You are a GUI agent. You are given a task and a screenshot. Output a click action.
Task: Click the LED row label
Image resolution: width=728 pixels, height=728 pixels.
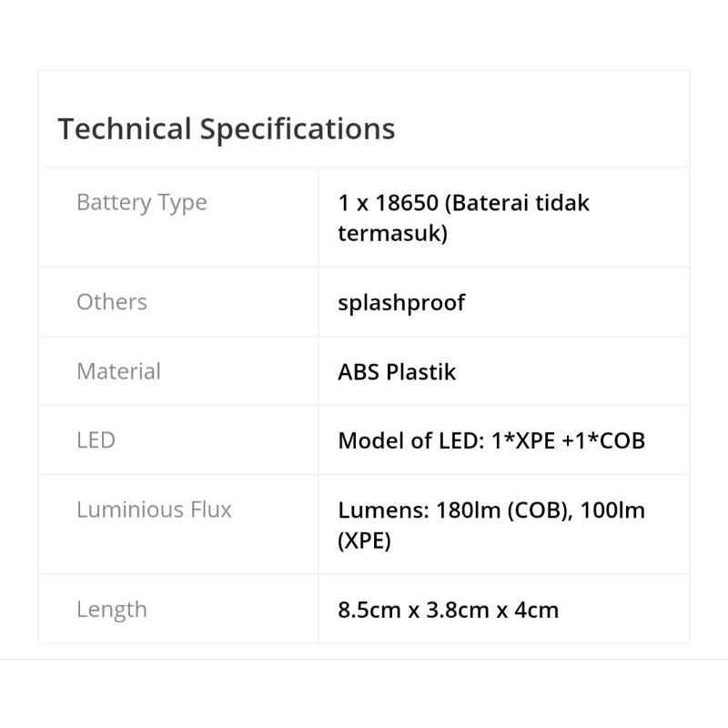(x=96, y=440)
